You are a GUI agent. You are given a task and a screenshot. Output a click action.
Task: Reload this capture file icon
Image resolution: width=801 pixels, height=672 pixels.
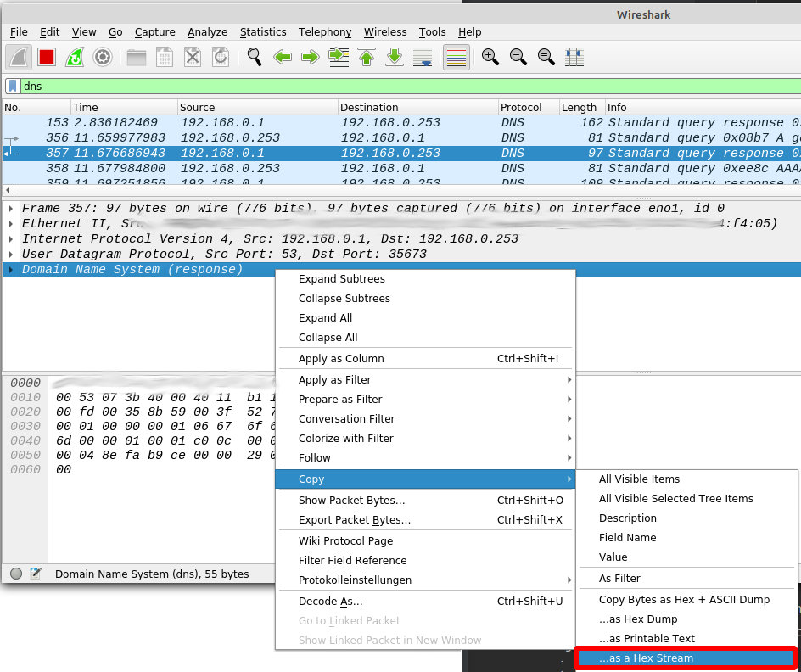coord(221,57)
